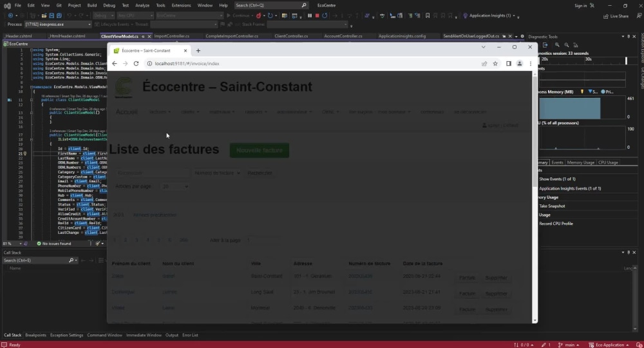Save all files in Visual Studio
Viewport: 644px width, 348px height.
pyautogui.click(x=59, y=15)
